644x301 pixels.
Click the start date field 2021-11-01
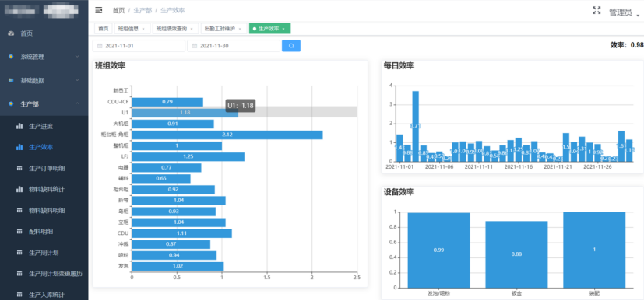click(139, 46)
